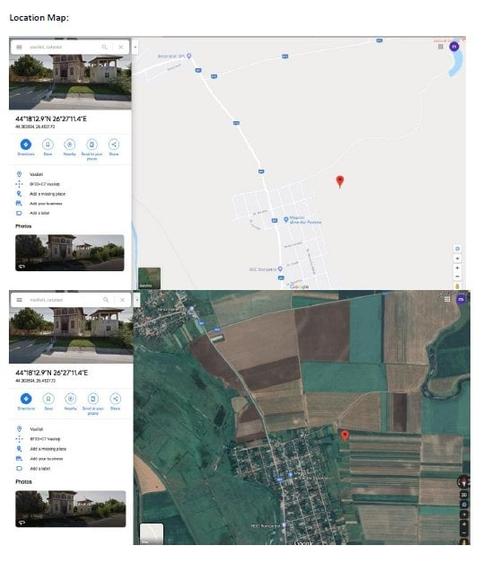Open the Street View header photo in lower panel
491x563 pixels.
pos(71,335)
